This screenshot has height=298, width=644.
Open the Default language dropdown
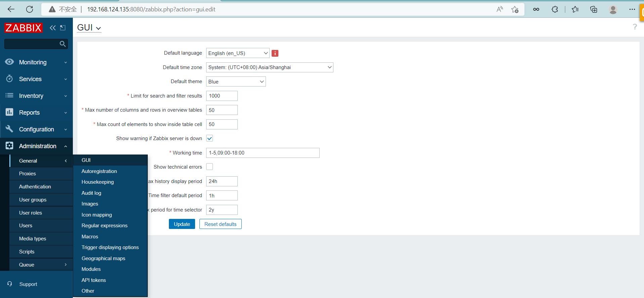click(237, 53)
